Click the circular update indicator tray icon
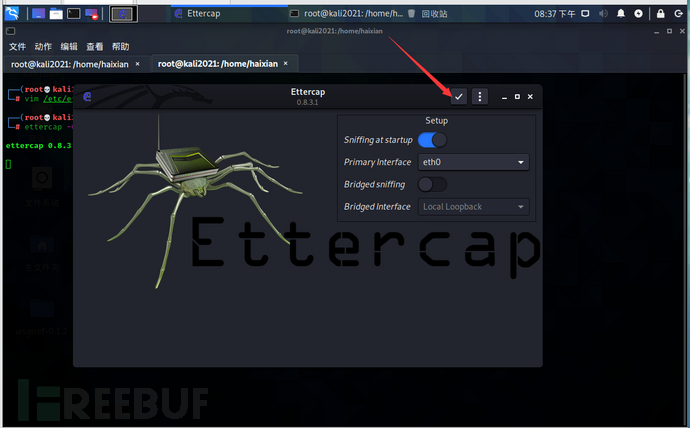The width and height of the screenshot is (690, 428). 638,14
